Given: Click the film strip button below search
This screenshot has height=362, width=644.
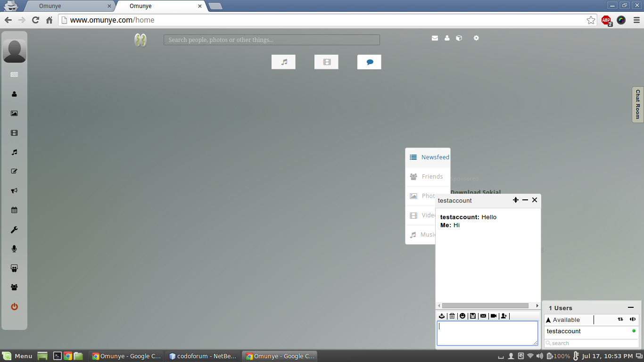Looking at the screenshot, I should click(326, 62).
